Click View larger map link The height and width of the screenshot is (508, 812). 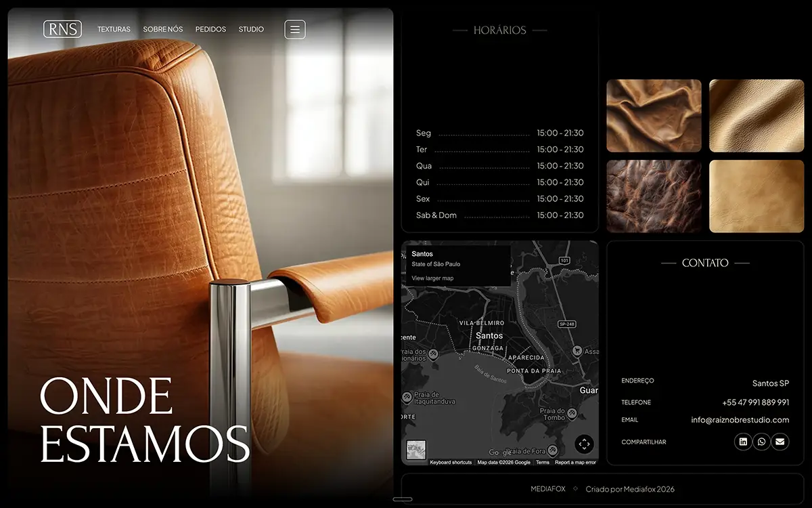[x=432, y=278]
